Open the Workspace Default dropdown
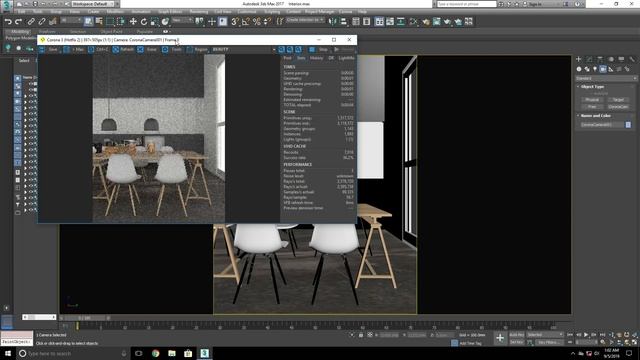 tap(93, 4)
